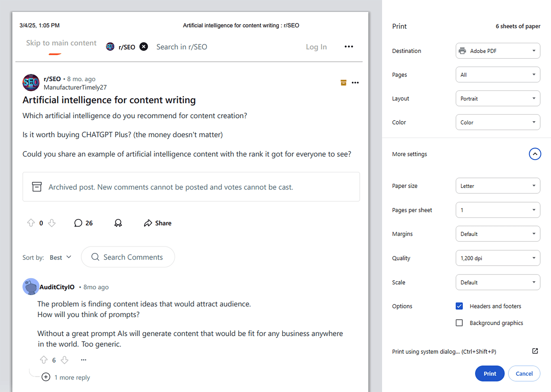Image resolution: width=551 pixels, height=392 pixels.
Task: Open the Paper size dropdown
Action: tap(498, 186)
